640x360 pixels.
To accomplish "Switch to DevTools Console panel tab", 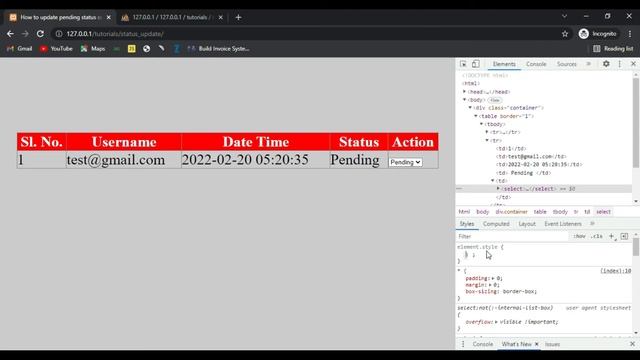I will click(x=536, y=64).
